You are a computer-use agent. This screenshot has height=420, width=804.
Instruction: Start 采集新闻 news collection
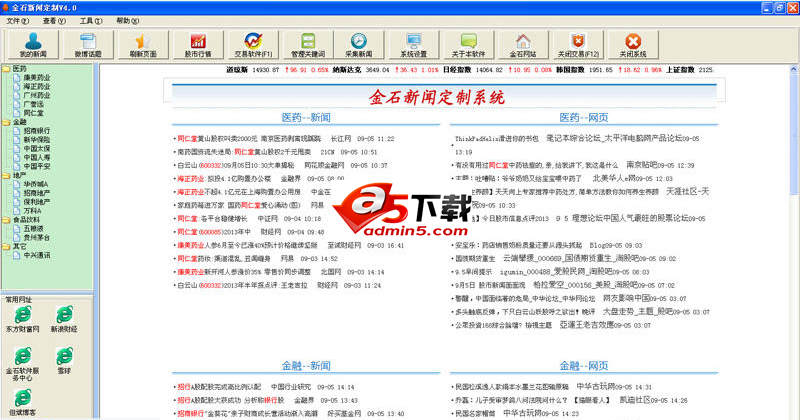[359, 45]
